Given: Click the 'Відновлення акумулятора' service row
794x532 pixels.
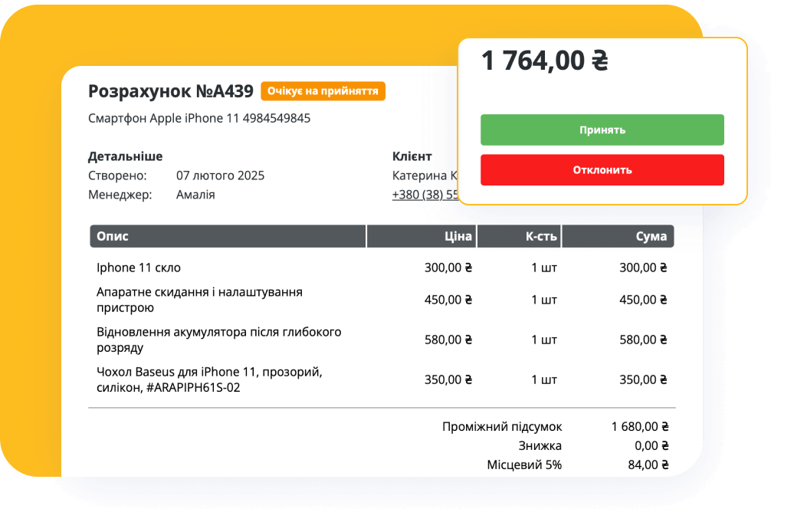Looking at the screenshot, I should [x=216, y=339].
